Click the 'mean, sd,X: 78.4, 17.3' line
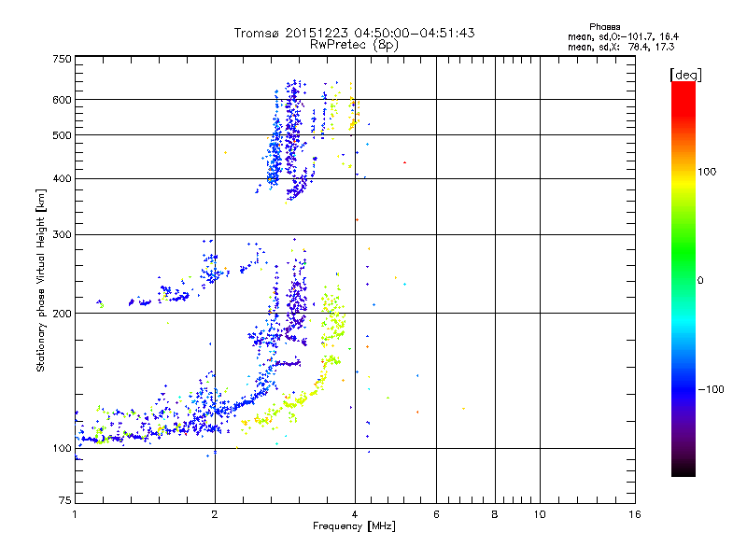Viewport: 747px width, 560px height. tap(621, 47)
